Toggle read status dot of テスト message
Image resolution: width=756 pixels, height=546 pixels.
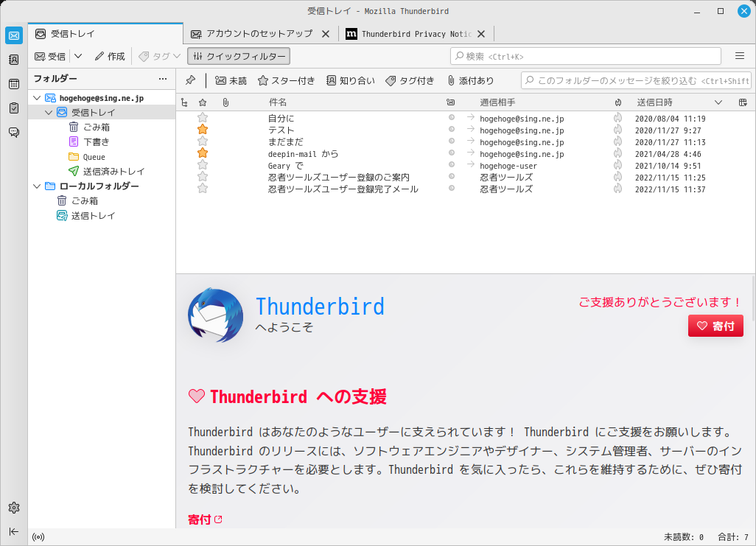pos(451,129)
